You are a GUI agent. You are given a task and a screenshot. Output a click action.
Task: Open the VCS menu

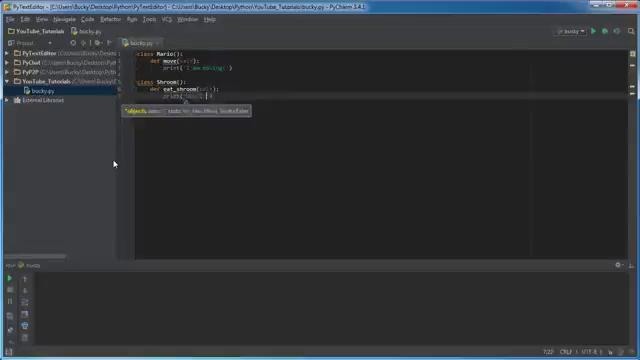pyautogui.click(x=167, y=19)
